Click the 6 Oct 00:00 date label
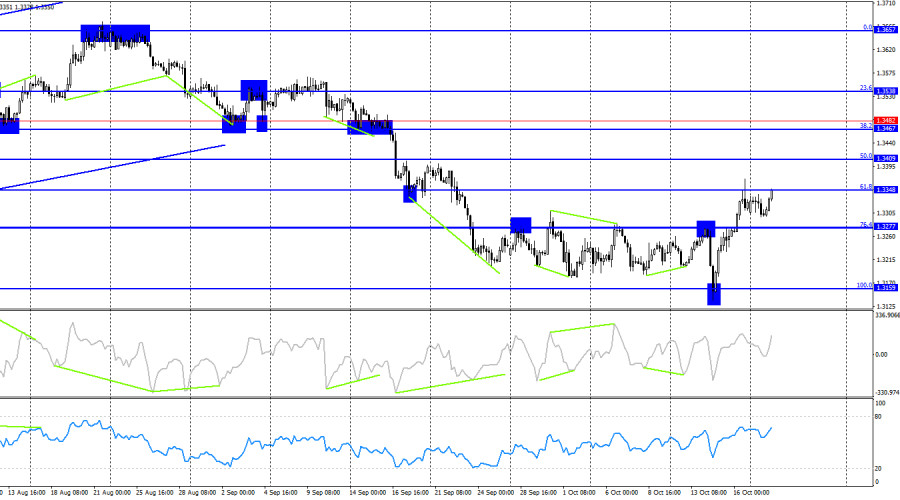The image size is (900, 500). 622,493
